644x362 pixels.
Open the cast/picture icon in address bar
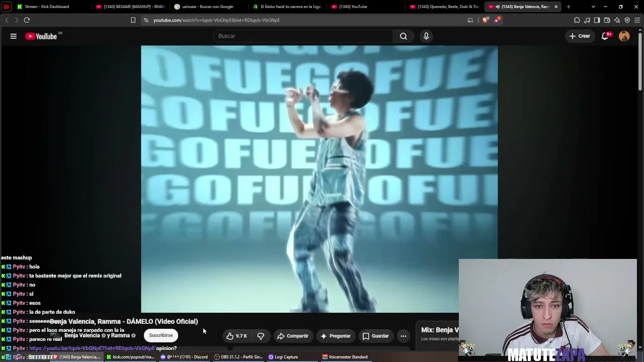click(x=470, y=20)
